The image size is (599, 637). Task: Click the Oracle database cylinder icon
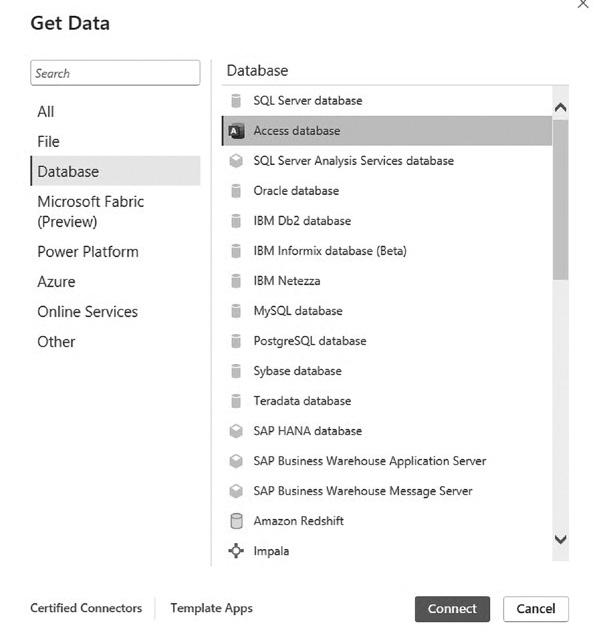[x=236, y=191]
